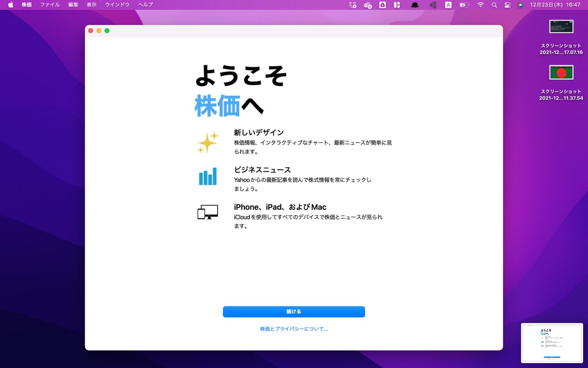Click the Unity menu bar icon

click(x=433, y=4)
